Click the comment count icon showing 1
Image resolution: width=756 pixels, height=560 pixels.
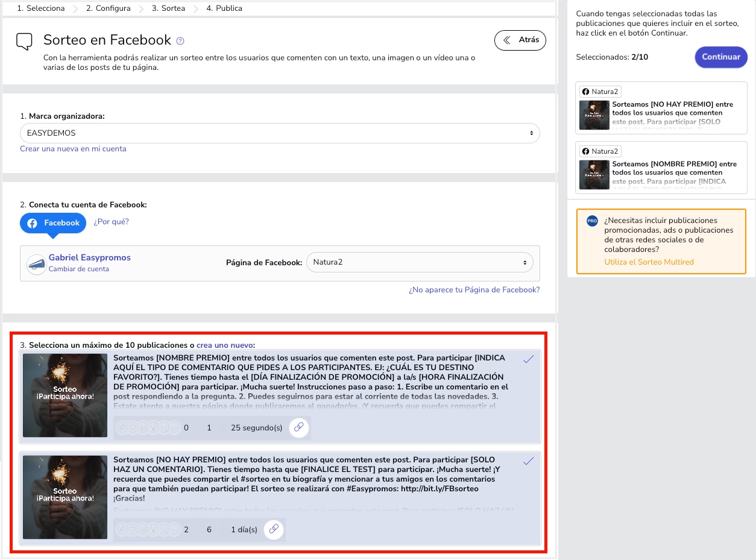point(200,428)
